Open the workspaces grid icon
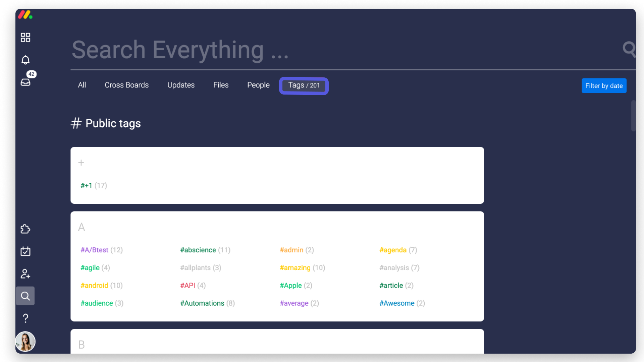The height and width of the screenshot is (362, 644). [x=25, y=37]
